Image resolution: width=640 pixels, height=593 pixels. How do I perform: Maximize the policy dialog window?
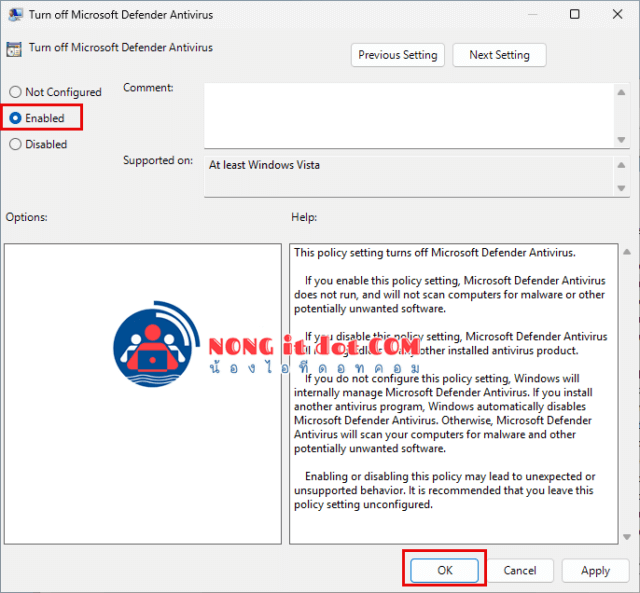point(575,14)
